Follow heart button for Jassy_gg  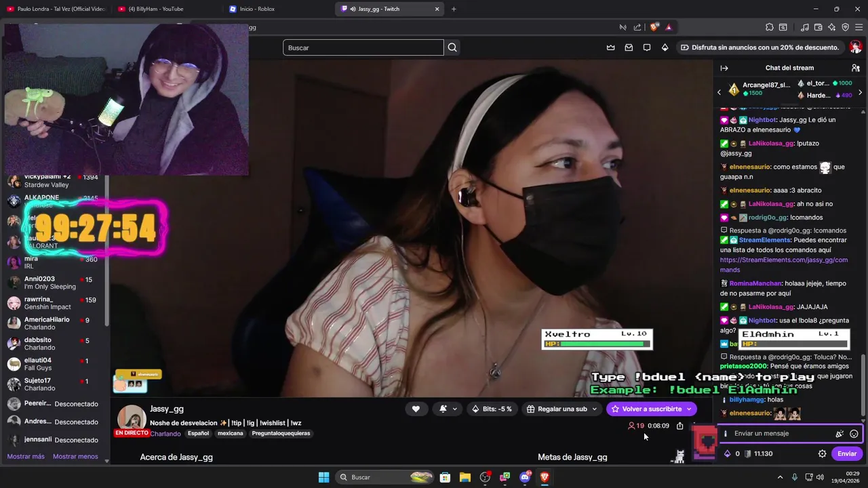click(416, 409)
